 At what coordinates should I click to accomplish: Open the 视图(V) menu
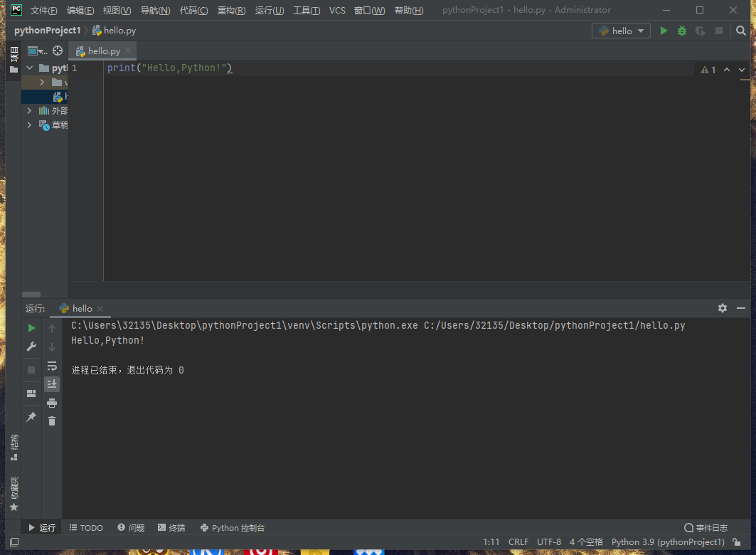(117, 10)
